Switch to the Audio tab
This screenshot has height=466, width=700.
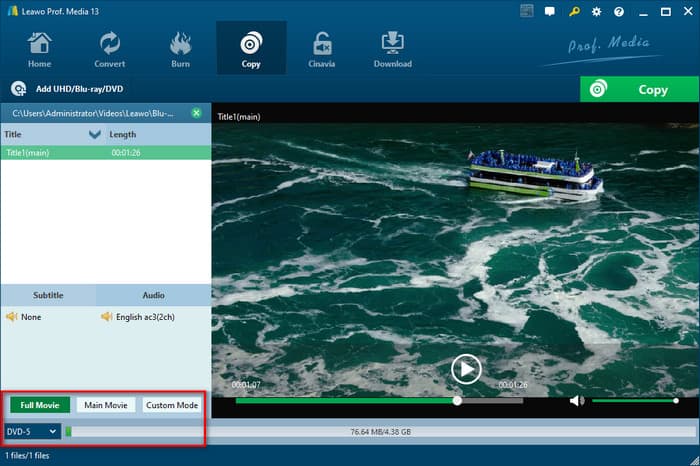pyautogui.click(x=153, y=296)
